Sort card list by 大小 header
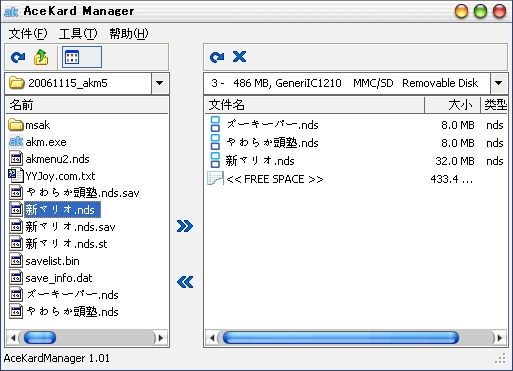The image size is (513, 371). pos(452,105)
